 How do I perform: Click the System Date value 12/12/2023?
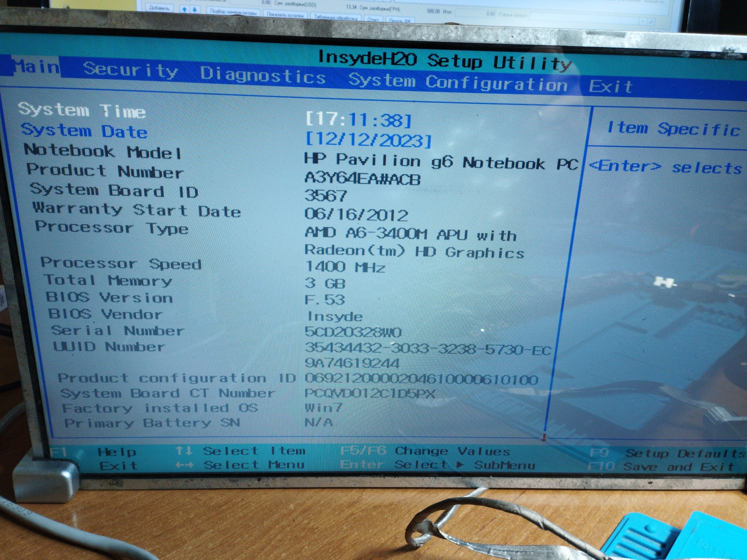[x=368, y=139]
